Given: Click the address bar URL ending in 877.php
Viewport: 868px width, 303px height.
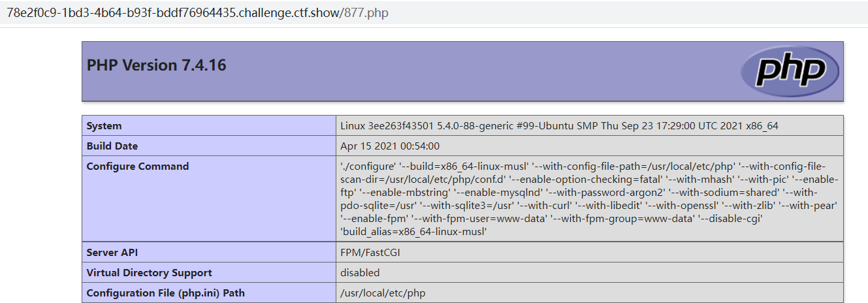Looking at the screenshot, I should coord(197,13).
